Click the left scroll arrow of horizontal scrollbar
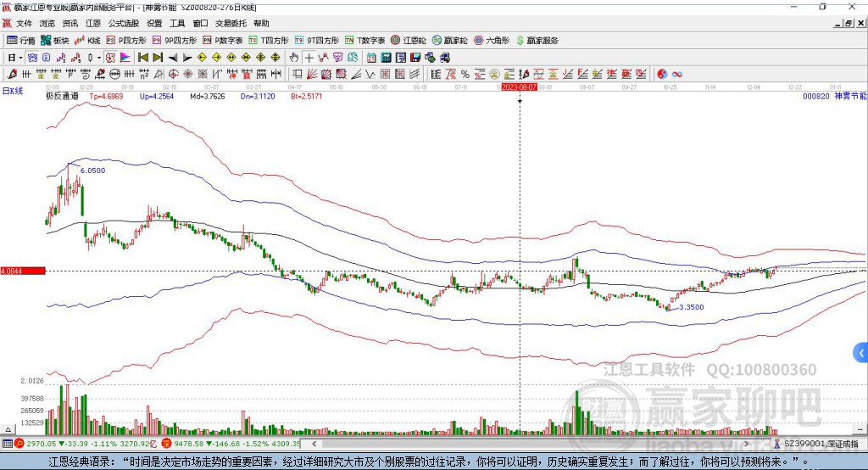Viewport: 868px width, 470px height. click(314, 444)
